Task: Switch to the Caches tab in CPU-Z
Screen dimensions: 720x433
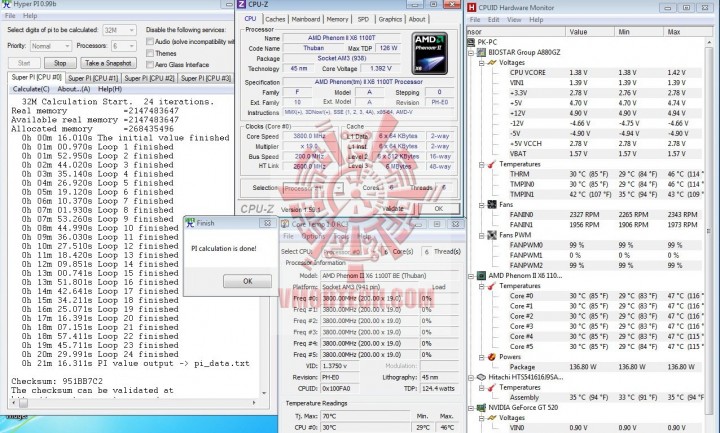Action: [x=275, y=19]
